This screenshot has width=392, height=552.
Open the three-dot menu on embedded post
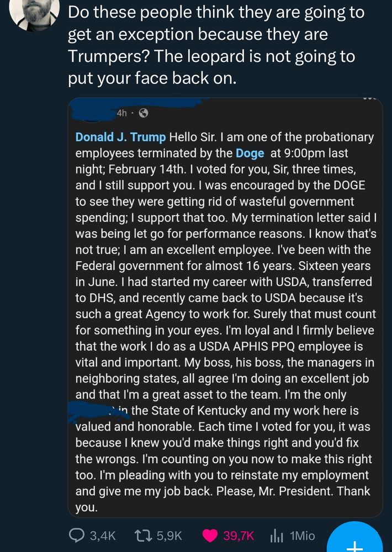369,99
